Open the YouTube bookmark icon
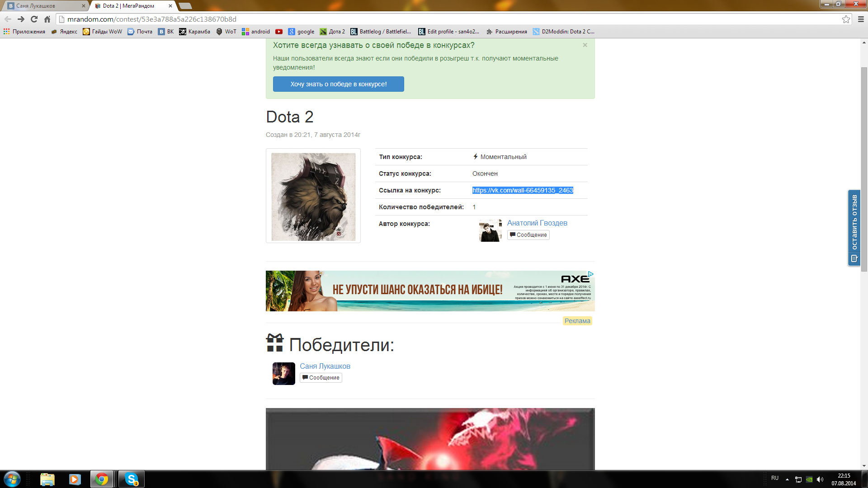The image size is (868, 488). point(279,32)
